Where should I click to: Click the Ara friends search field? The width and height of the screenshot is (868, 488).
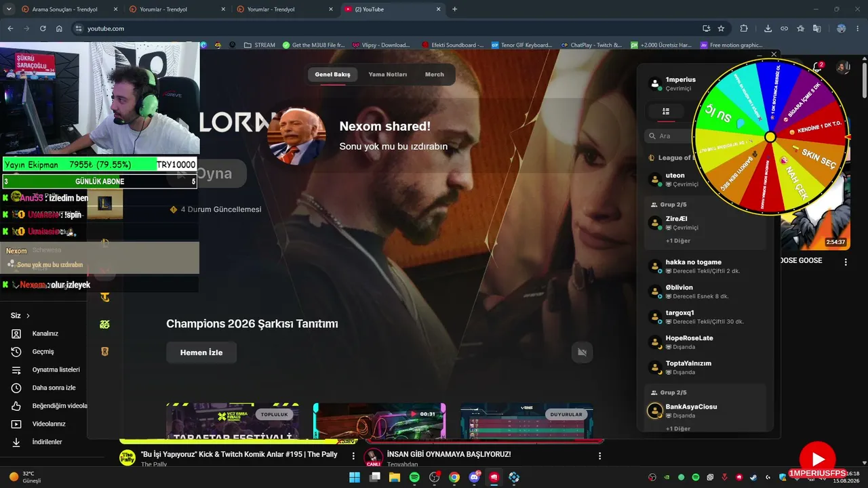670,136
